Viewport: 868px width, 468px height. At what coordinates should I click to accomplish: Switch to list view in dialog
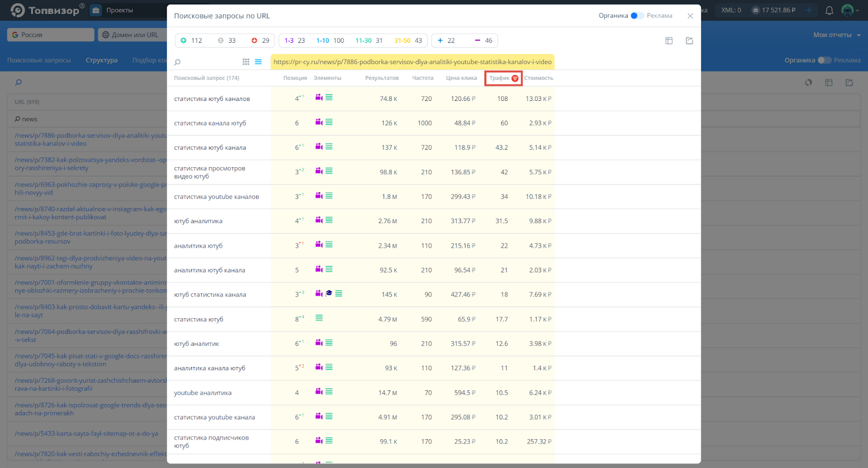pos(258,62)
